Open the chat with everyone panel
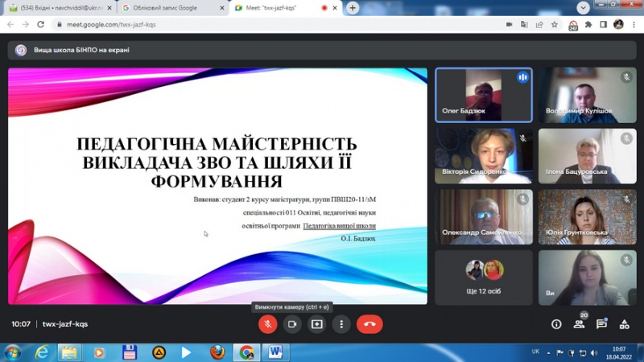644x362 pixels. point(601,324)
